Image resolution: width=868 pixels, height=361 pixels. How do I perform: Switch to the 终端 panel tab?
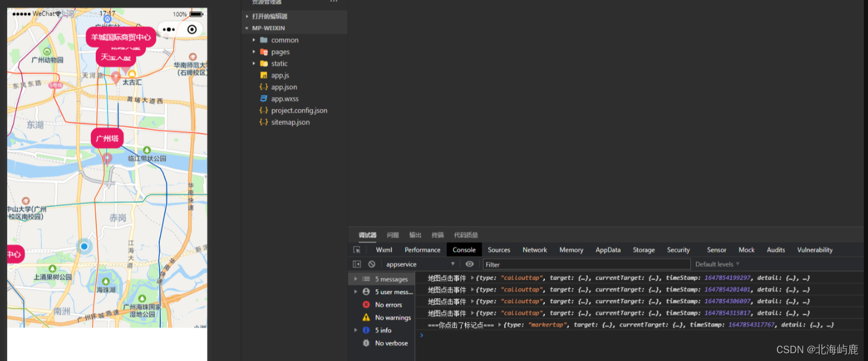pos(438,235)
